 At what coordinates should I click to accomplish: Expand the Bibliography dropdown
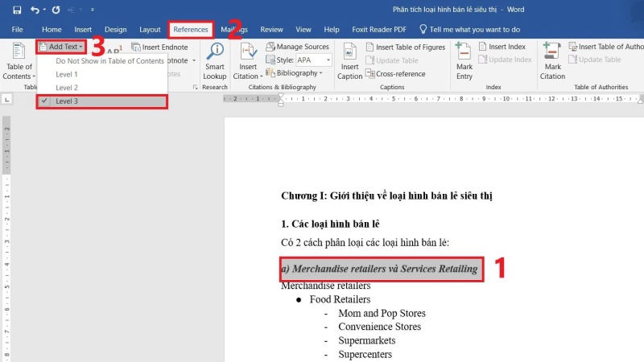tap(294, 73)
